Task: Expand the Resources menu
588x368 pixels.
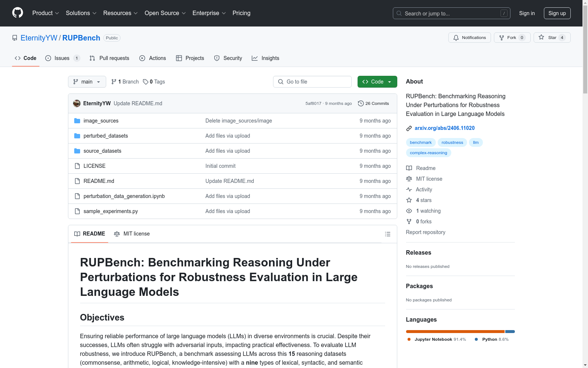Action: (x=121, y=13)
